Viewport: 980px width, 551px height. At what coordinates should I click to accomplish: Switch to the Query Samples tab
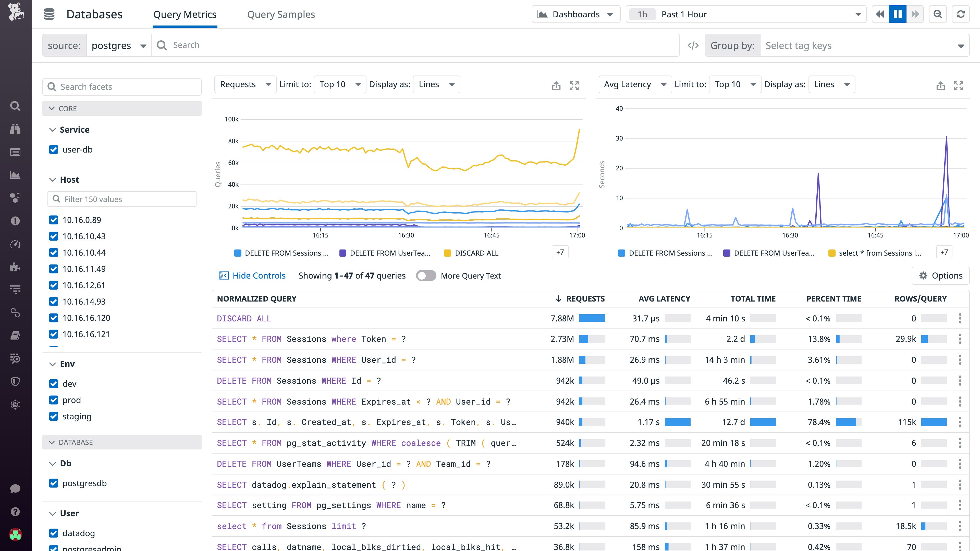tap(281, 14)
